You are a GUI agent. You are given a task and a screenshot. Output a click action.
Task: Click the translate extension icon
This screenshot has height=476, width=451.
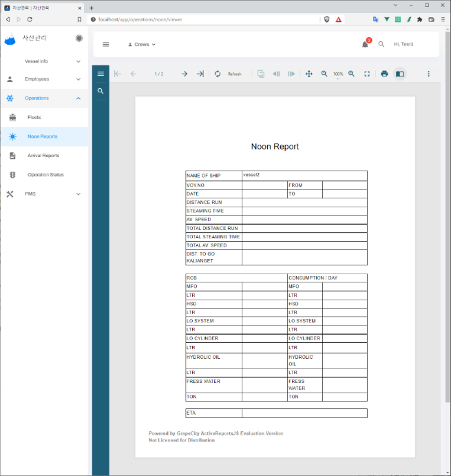[375, 19]
